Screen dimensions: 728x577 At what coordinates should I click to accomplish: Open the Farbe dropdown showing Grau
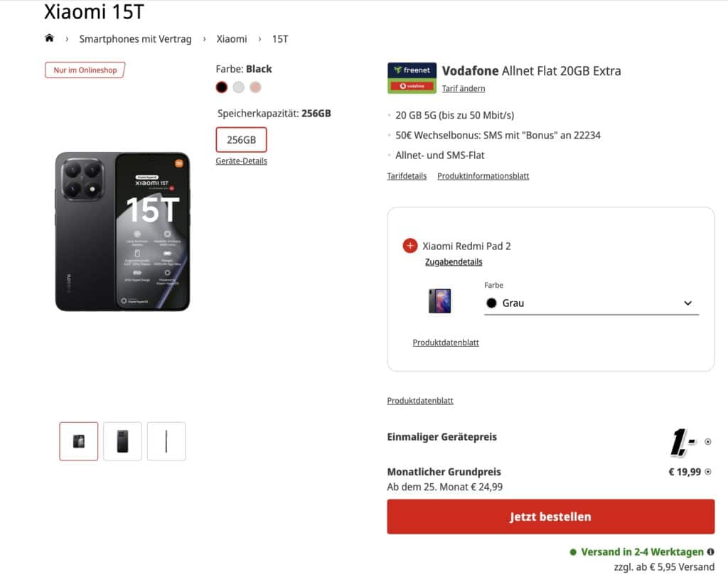(591, 303)
